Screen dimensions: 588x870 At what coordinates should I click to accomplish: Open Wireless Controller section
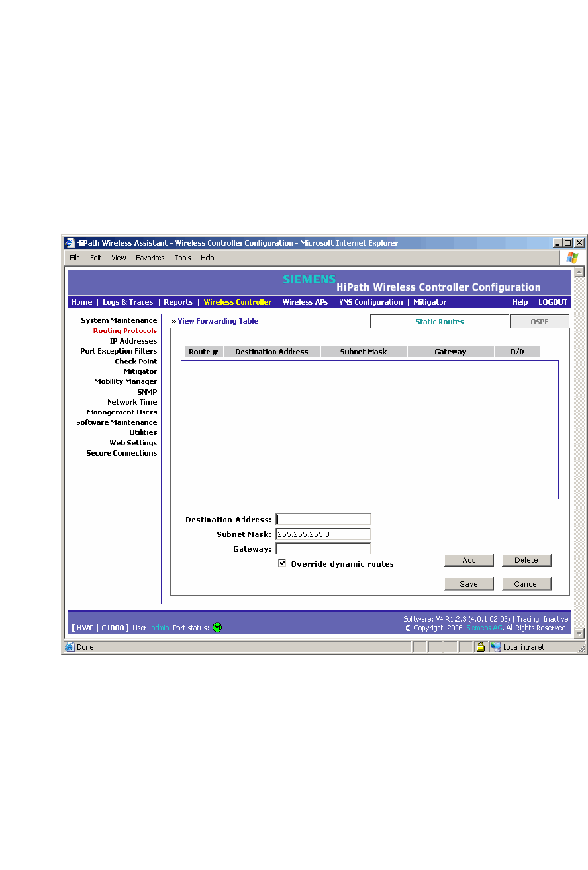pyautogui.click(x=238, y=302)
